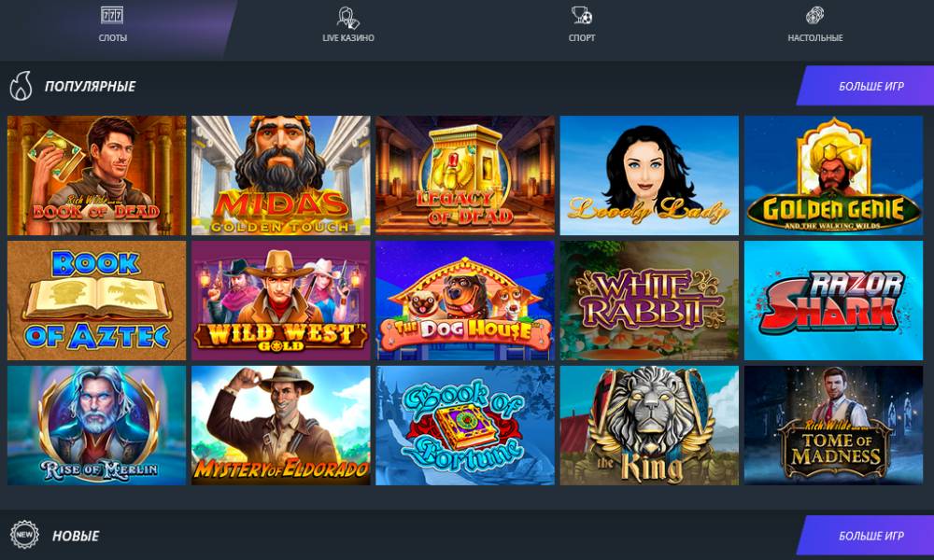Viewport: 934px width, 560px height.
Task: Select the Wild West Gold game
Action: tap(280, 301)
